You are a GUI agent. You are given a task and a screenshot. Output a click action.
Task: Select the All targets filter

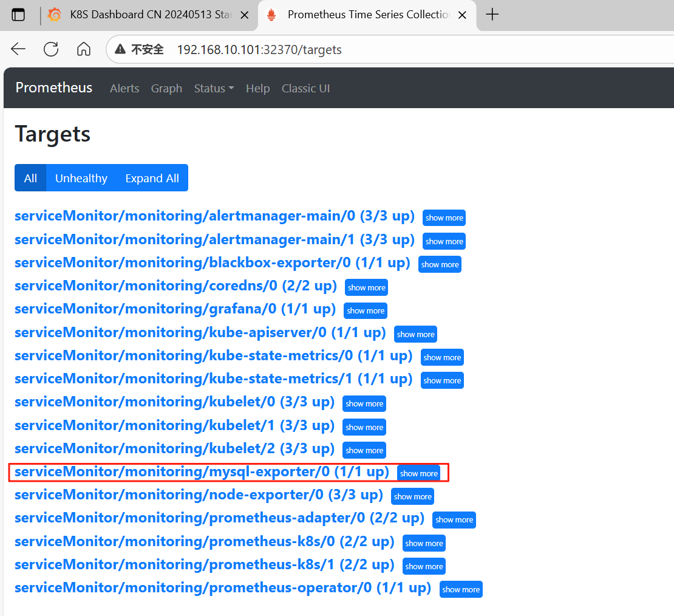(x=30, y=177)
